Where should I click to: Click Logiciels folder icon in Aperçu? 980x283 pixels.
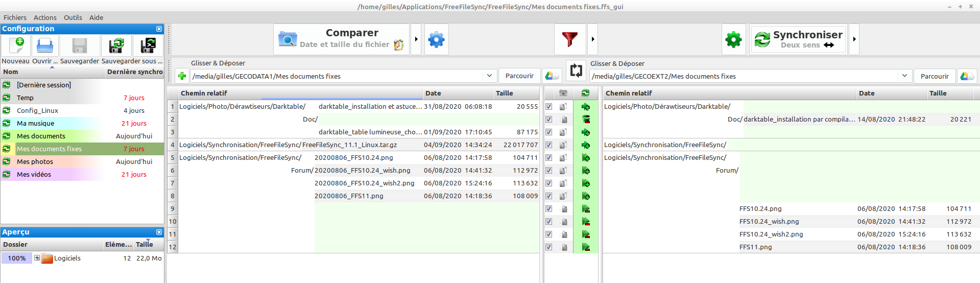pos(47,258)
